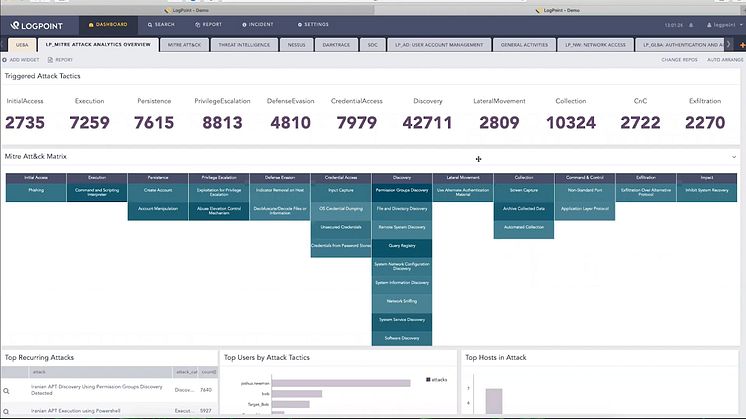Select the Query Registry technique cell
Image resolution: width=746 pixels, height=419 pixels.
pos(400,246)
